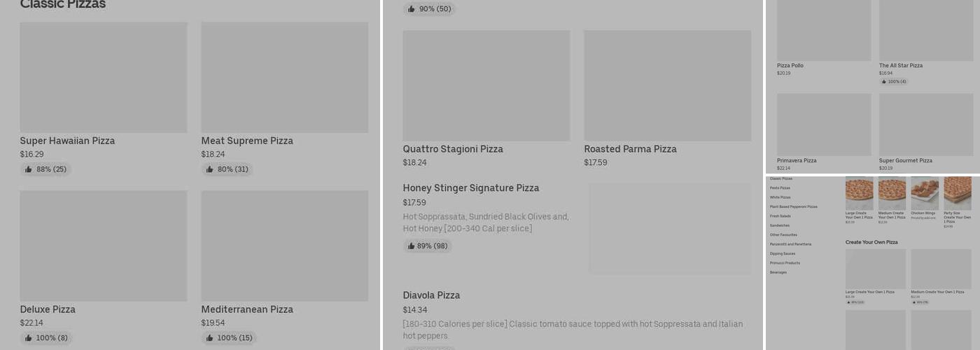Click thumbs-up icon on Honey Stinger Signature Pizza
The height and width of the screenshot is (350, 980).
click(410, 246)
